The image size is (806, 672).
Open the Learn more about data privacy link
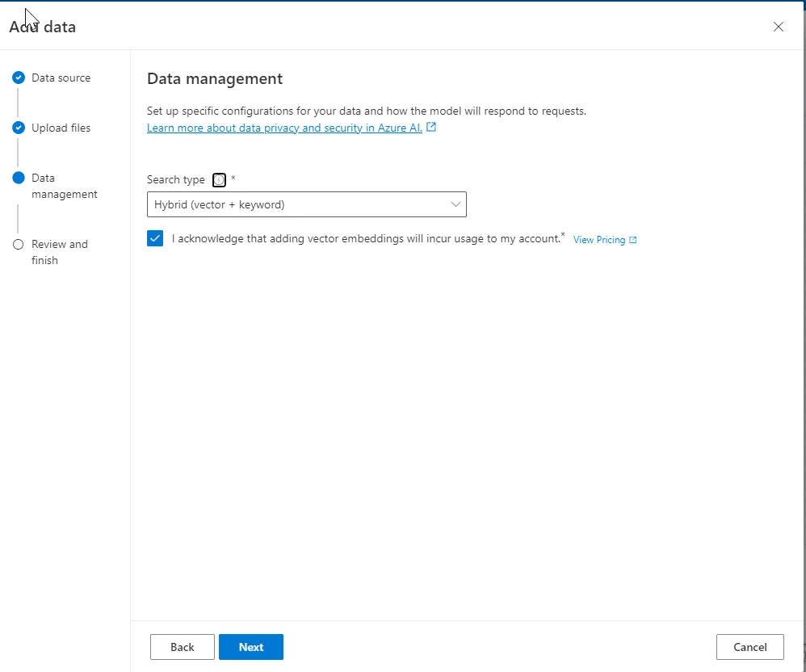tap(284, 128)
